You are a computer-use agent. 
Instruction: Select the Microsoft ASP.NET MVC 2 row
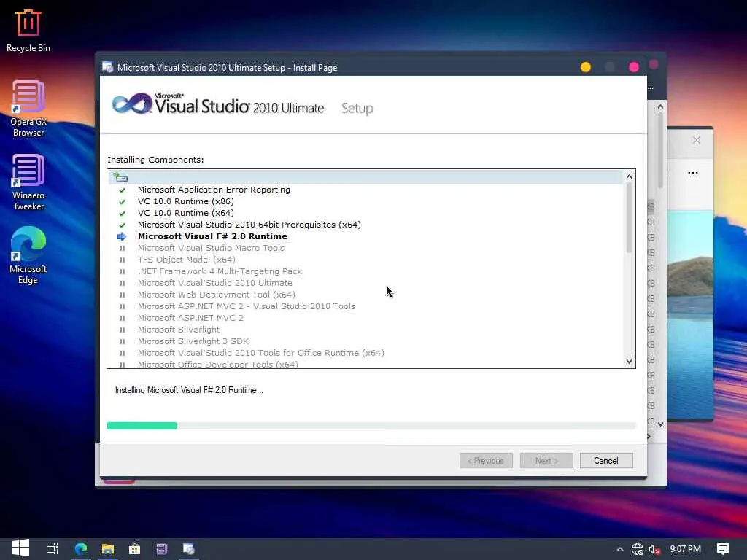pos(190,318)
